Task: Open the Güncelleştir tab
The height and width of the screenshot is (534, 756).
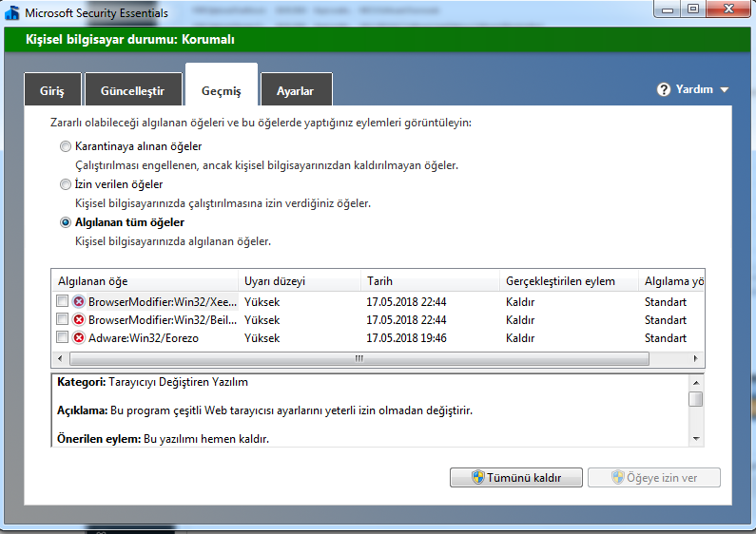Action: (x=133, y=89)
